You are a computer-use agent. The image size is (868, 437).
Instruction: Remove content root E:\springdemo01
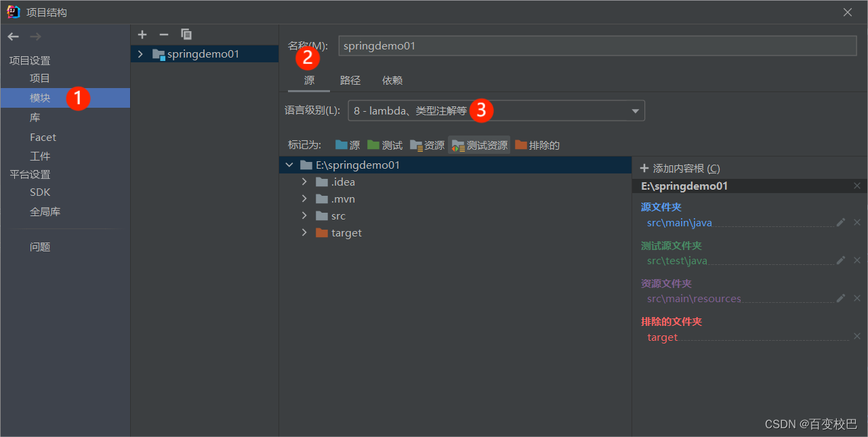click(x=857, y=186)
